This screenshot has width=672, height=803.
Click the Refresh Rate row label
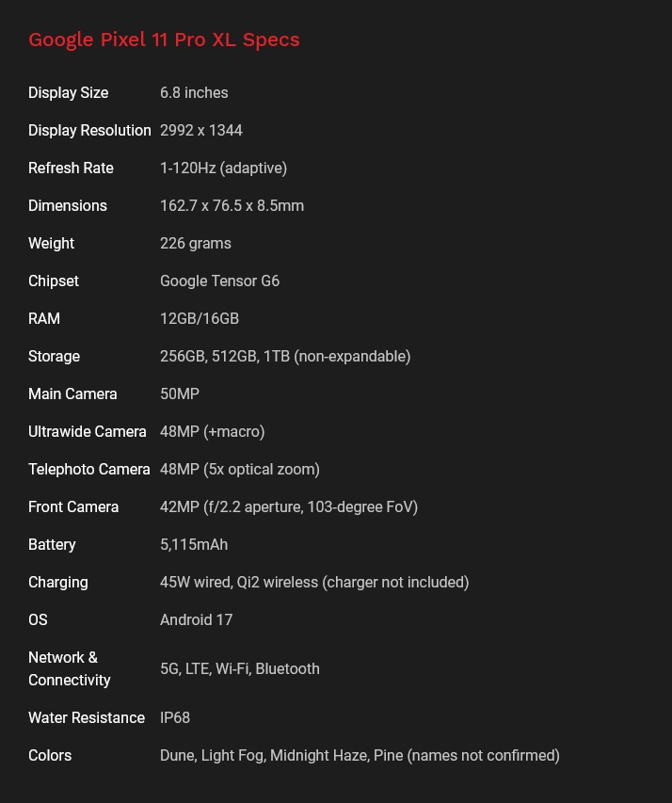coord(71,168)
